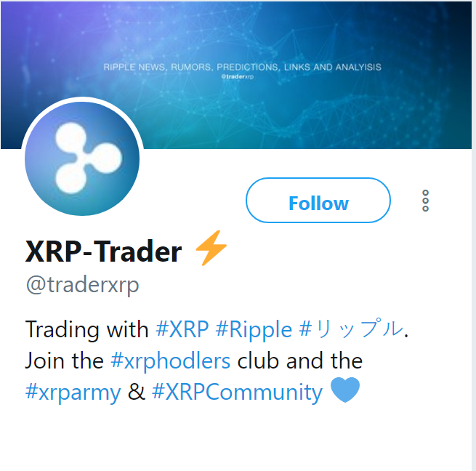Image resolution: width=476 pixels, height=471 pixels.
Task: Click the Follow button
Action: [318, 200]
